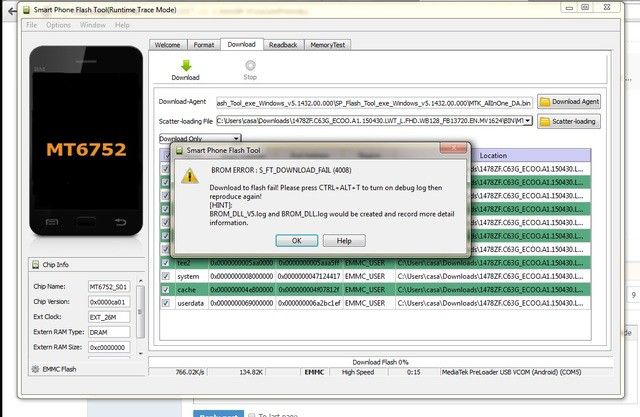Uncheck the tee2 partition checkbox
This screenshot has height=417, width=640.
(166, 263)
